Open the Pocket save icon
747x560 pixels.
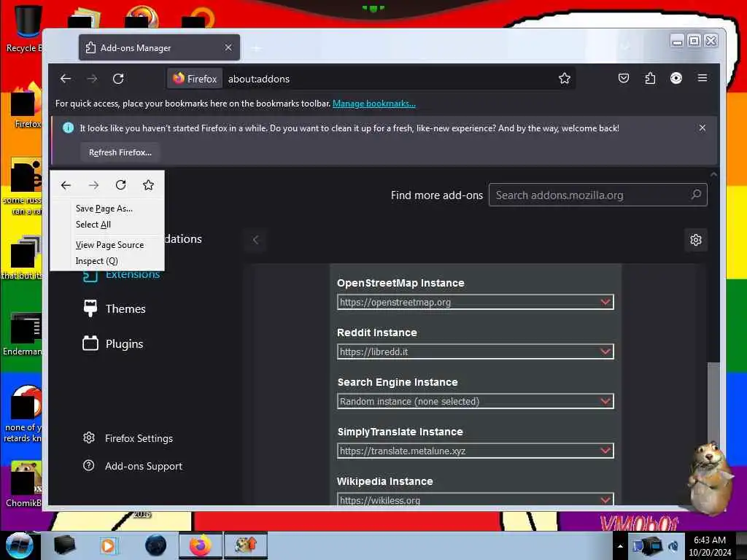(624, 78)
